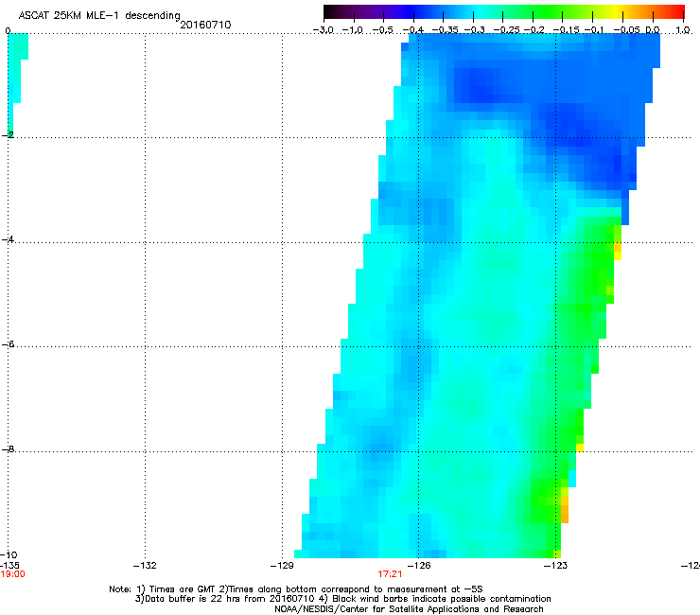This screenshot has height=615, width=700.
Task: Click the date label 20160710
Action: (205, 25)
